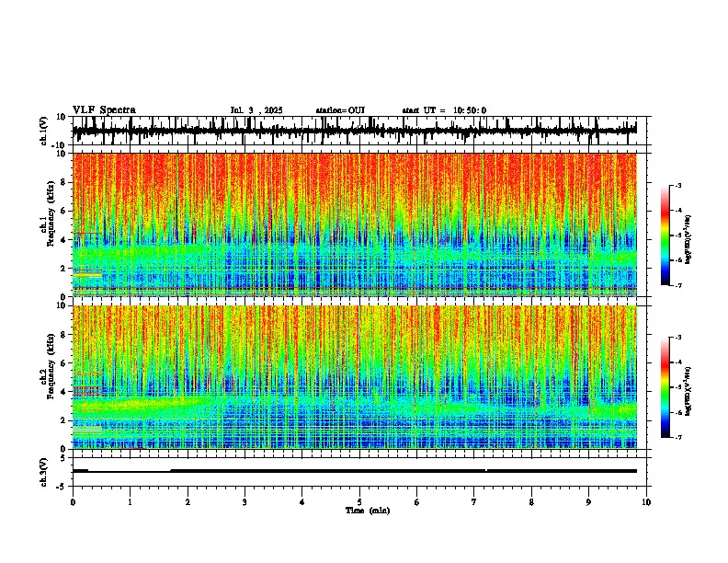This screenshot has height=563, width=728.
Task: Click time axis tick label "3"
Action: click(245, 502)
